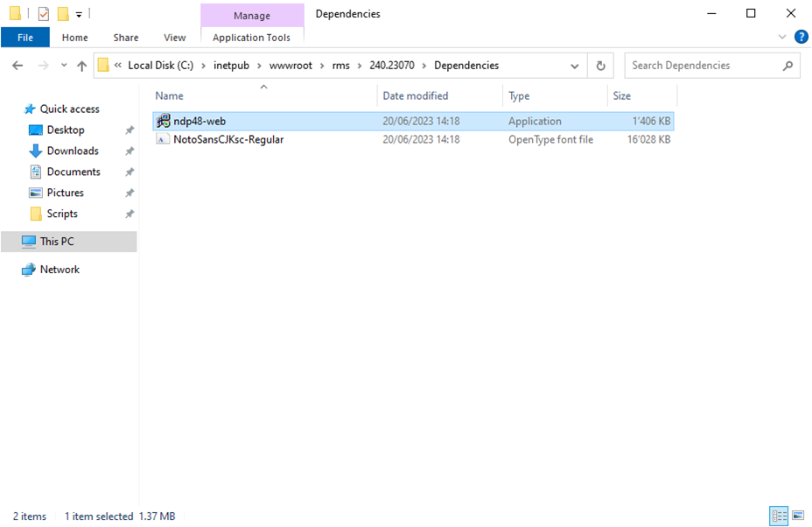812x527 pixels.
Task: Navigate to wwwroot breadcrumb
Action: pyautogui.click(x=290, y=66)
